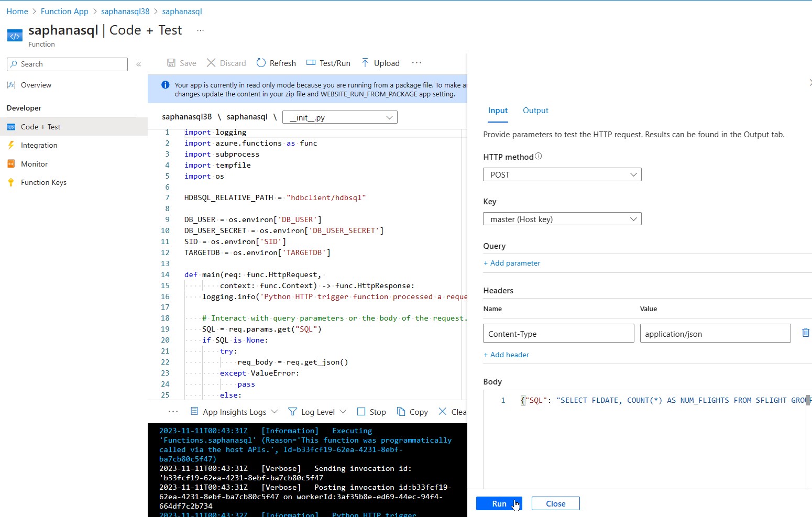
Task: Open App Insights Logs dropdown
Action: point(234,412)
